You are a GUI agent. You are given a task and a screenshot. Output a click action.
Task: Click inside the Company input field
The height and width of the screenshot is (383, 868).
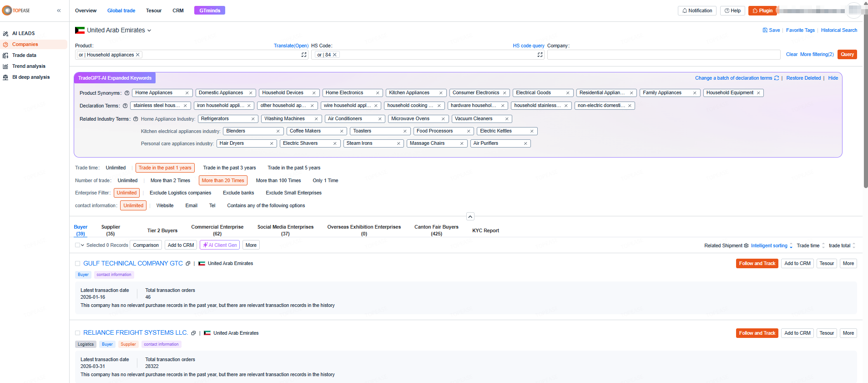coord(664,55)
